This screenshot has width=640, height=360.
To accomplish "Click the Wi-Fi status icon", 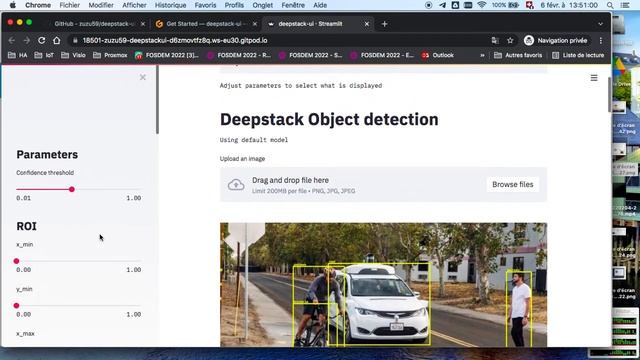I will (x=482, y=5).
